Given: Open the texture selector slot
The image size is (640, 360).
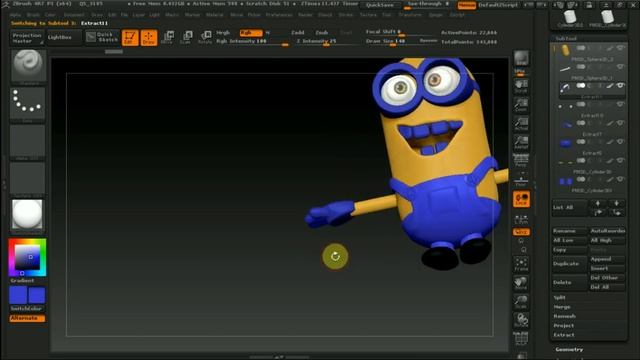Looking at the screenshot, I should click(28, 178).
